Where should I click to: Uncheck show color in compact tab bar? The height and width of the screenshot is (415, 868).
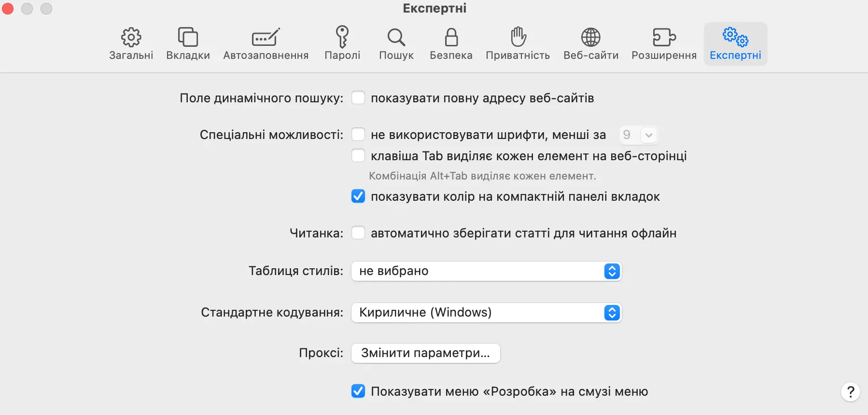(358, 196)
